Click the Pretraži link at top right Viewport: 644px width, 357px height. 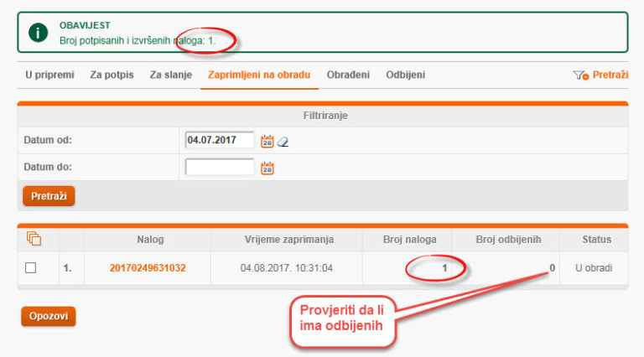(x=610, y=75)
